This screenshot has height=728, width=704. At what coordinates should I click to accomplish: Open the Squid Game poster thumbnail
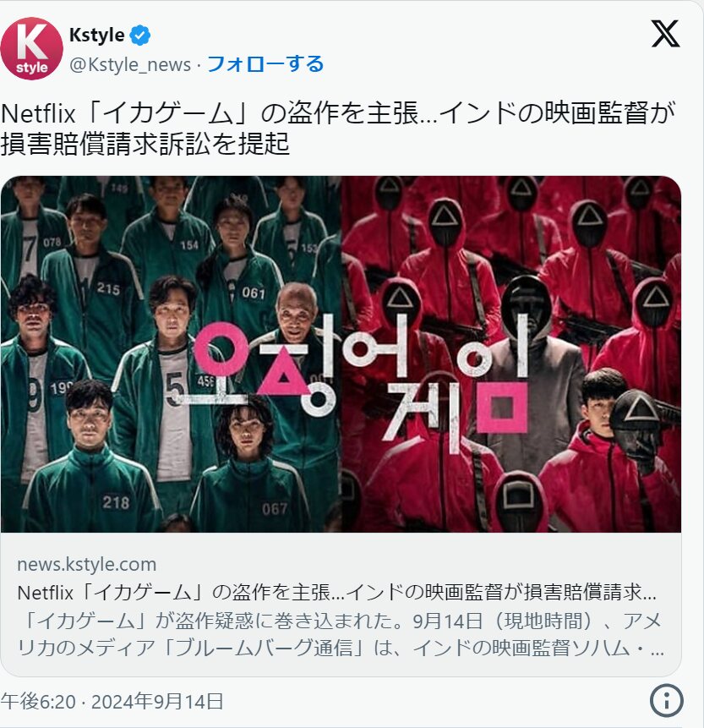click(x=341, y=354)
